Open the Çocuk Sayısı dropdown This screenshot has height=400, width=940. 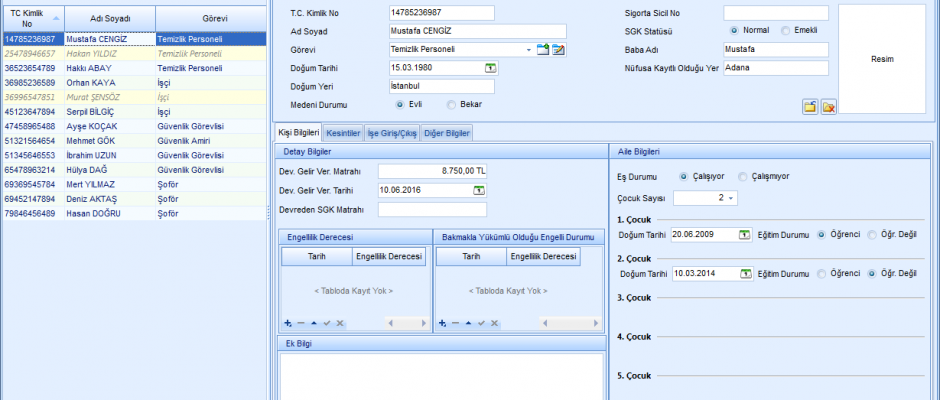(730, 198)
